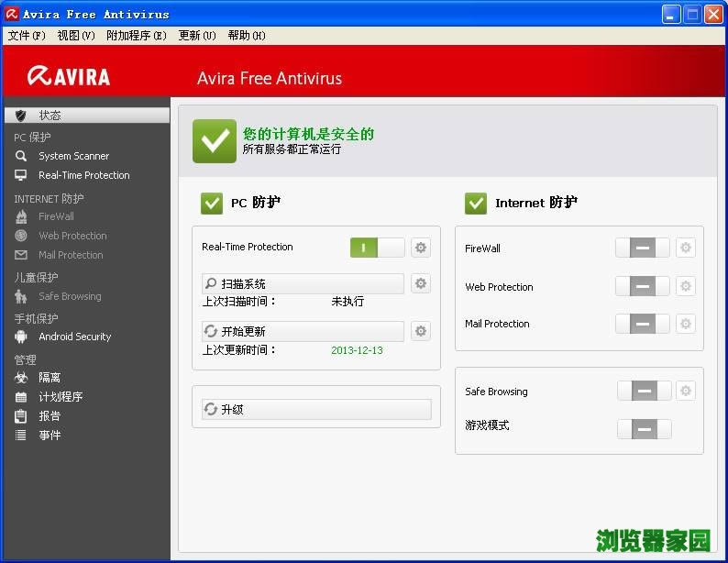Click the Avira icon in title bar
Image resolution: width=728 pixels, height=563 pixels.
(x=12, y=14)
